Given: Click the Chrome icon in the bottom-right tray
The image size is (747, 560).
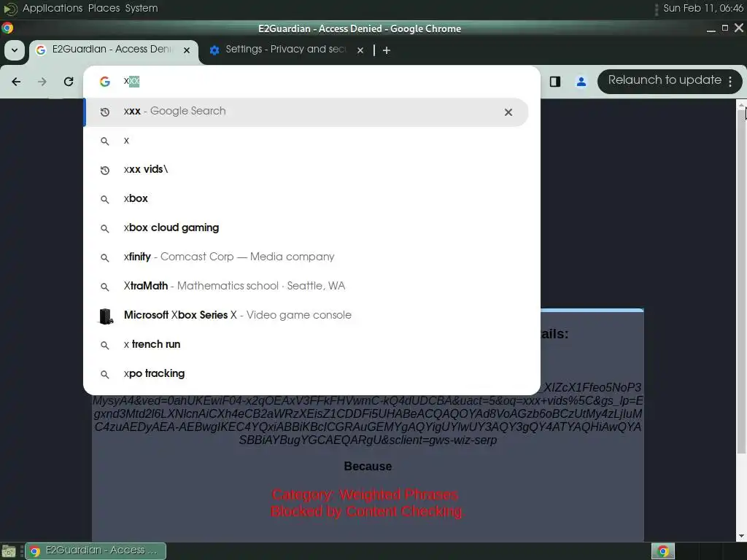Looking at the screenshot, I should [x=663, y=551].
